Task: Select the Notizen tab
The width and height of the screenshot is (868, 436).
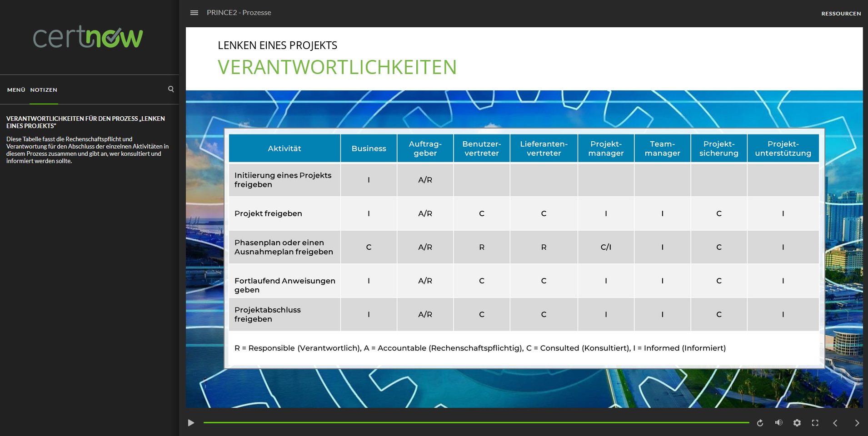Action: tap(44, 90)
